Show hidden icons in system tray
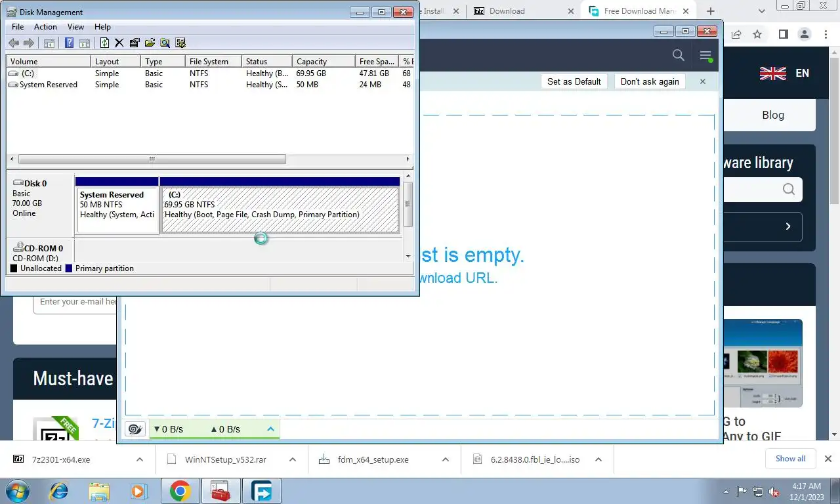Image resolution: width=840 pixels, height=504 pixels. 726,491
